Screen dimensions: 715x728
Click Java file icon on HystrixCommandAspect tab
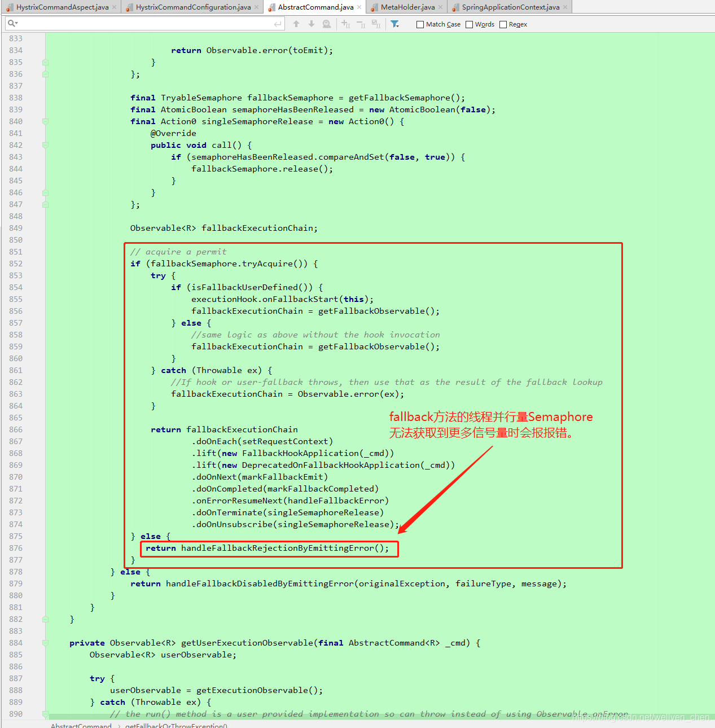tap(10, 7)
